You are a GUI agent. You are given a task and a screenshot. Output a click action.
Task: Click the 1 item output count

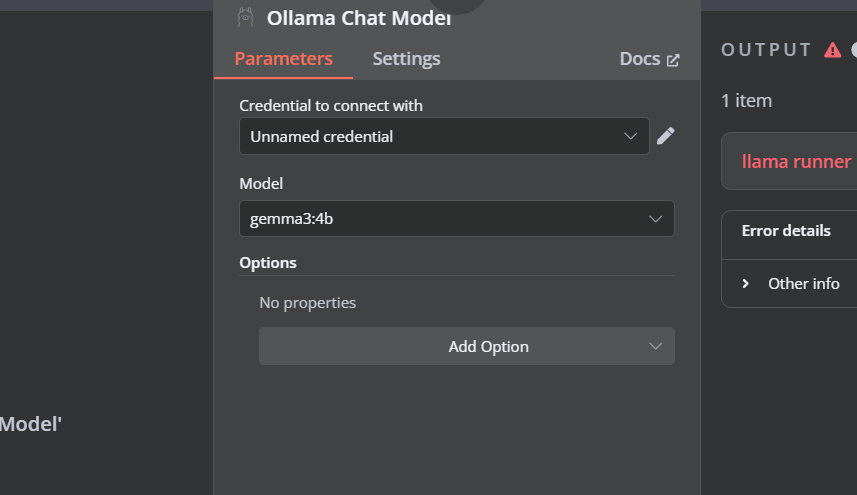click(x=746, y=101)
